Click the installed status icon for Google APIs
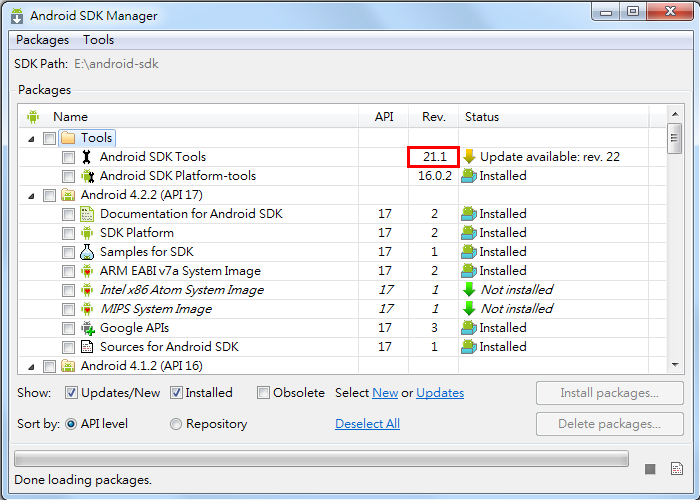The image size is (700, 500). click(x=468, y=328)
